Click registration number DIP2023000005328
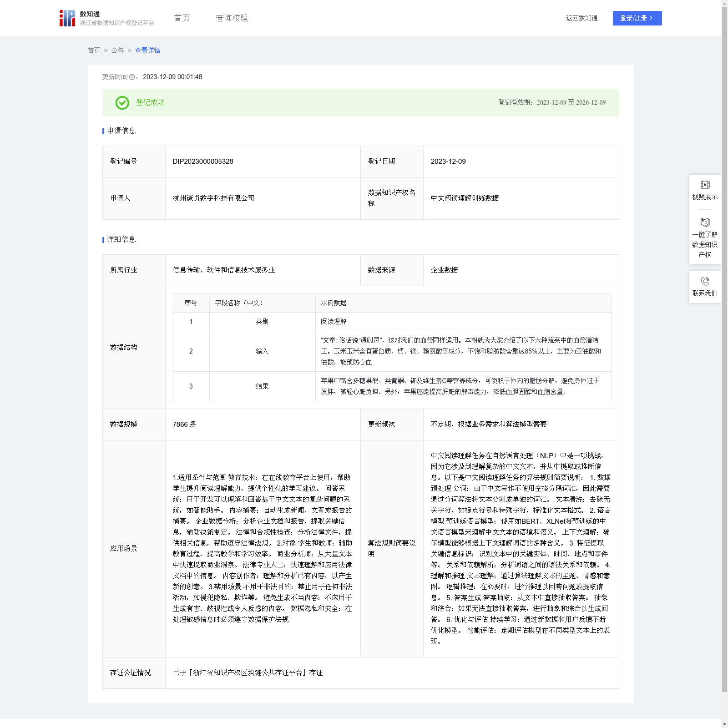Screen dimensions: 728x728 (203, 162)
